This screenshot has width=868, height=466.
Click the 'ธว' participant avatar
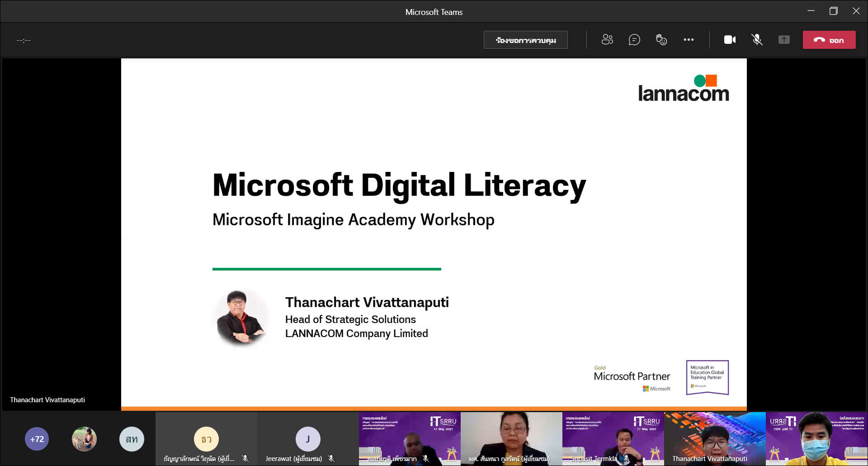coord(206,439)
